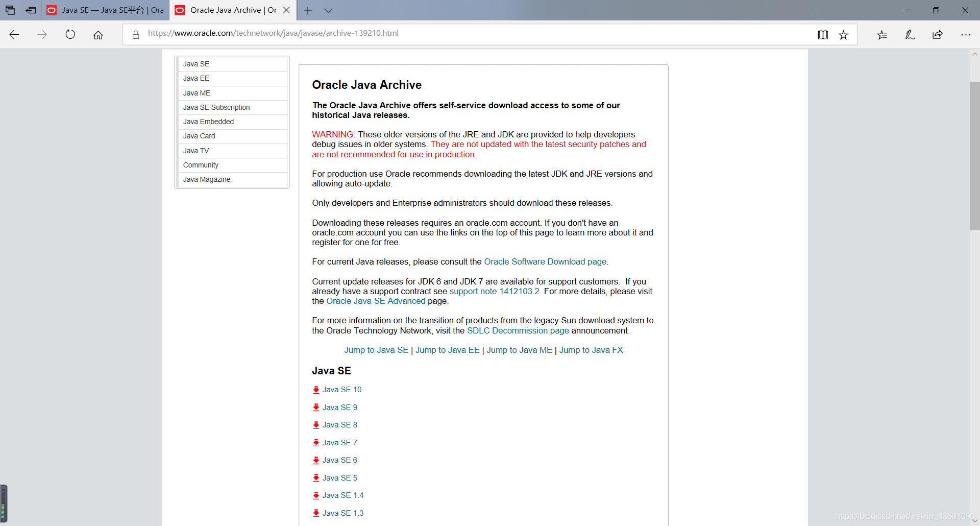
Task: Follow the Oracle Software Download page link
Action: 545,262
